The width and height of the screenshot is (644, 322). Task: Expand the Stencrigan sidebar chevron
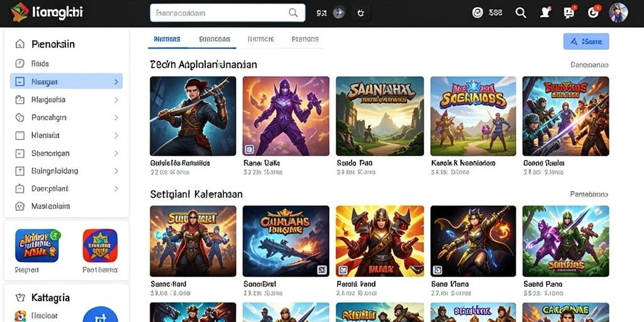(116, 153)
